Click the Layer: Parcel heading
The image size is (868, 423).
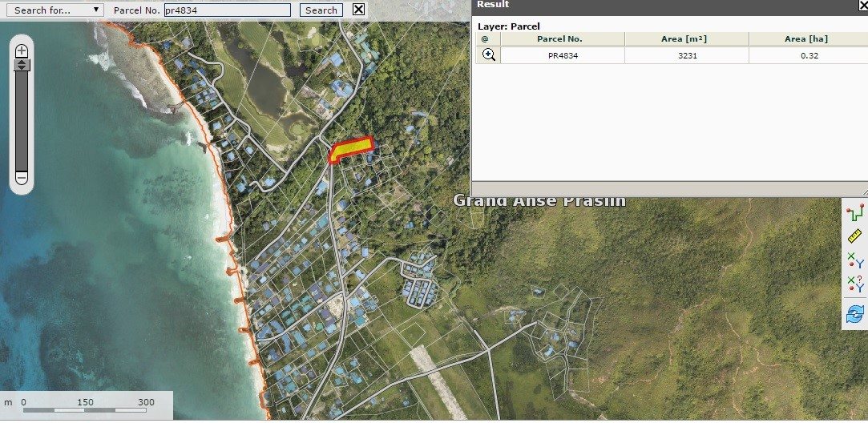(x=509, y=26)
